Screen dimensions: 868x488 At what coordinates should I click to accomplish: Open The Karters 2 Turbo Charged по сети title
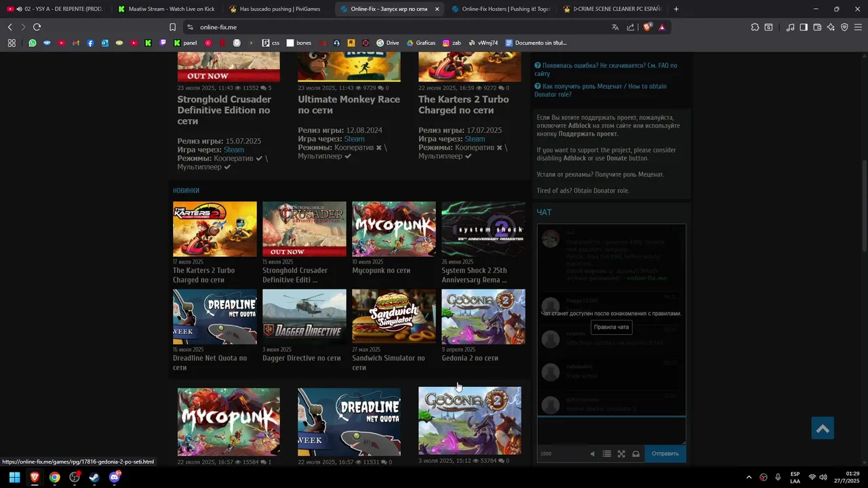click(463, 104)
